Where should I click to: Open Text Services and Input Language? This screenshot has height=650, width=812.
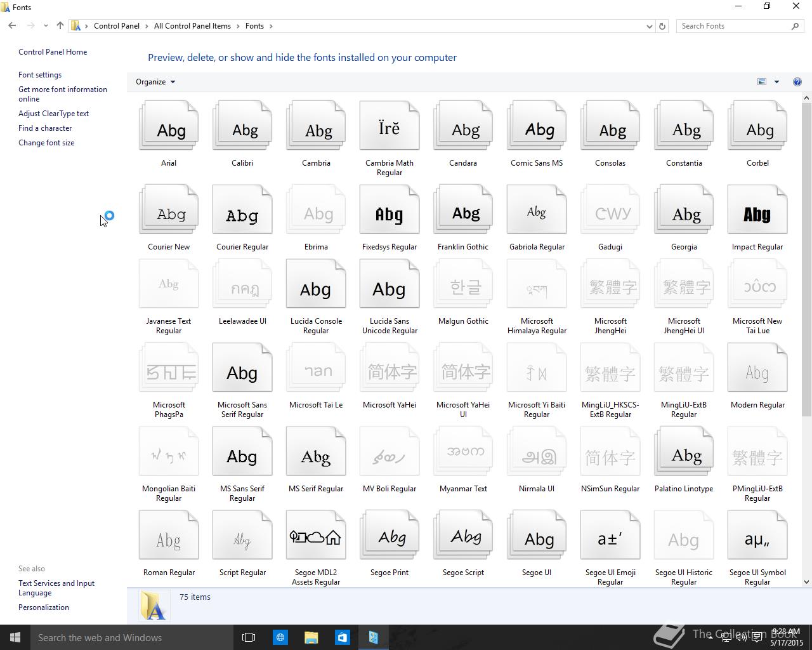pyautogui.click(x=56, y=588)
